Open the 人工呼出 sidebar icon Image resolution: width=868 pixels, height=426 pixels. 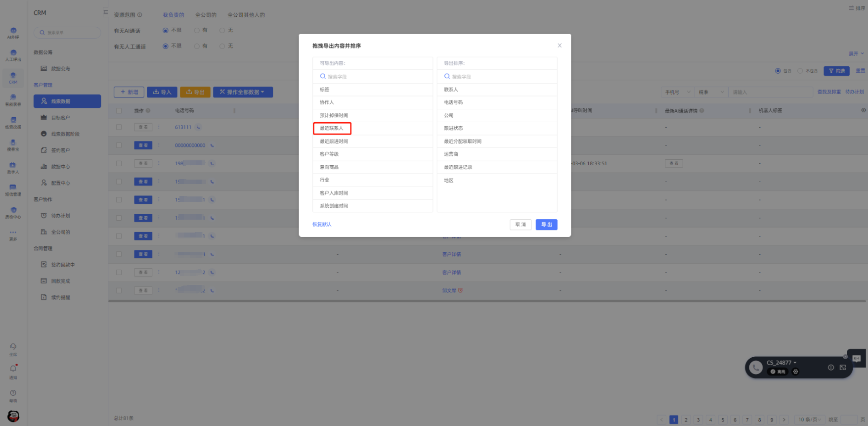[x=13, y=54]
